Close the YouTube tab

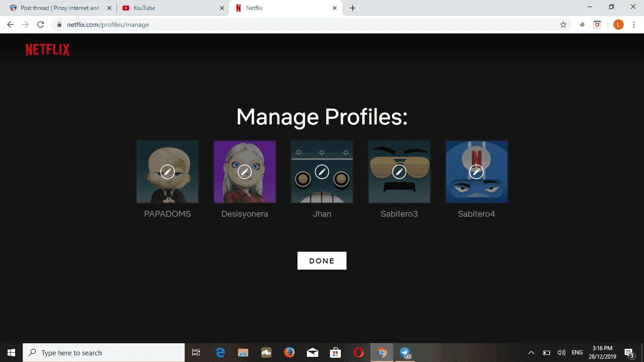pos(222,8)
